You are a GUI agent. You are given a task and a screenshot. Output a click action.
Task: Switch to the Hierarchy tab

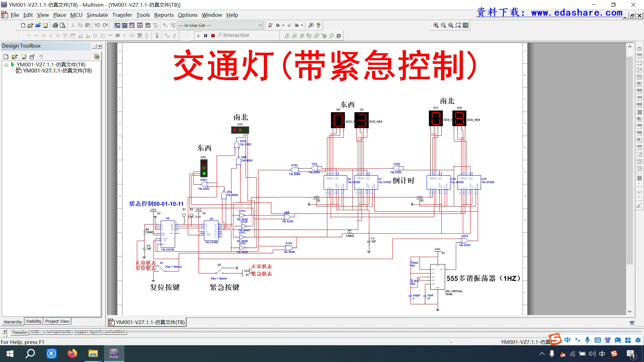[13, 322]
